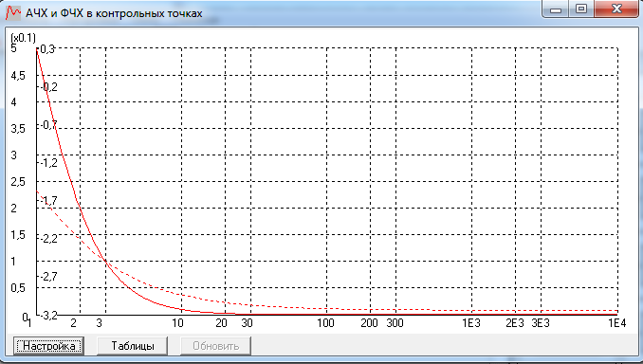Click the '0,5' amplitude axis label
The width and height of the screenshot is (643, 364).
[x=18, y=288]
